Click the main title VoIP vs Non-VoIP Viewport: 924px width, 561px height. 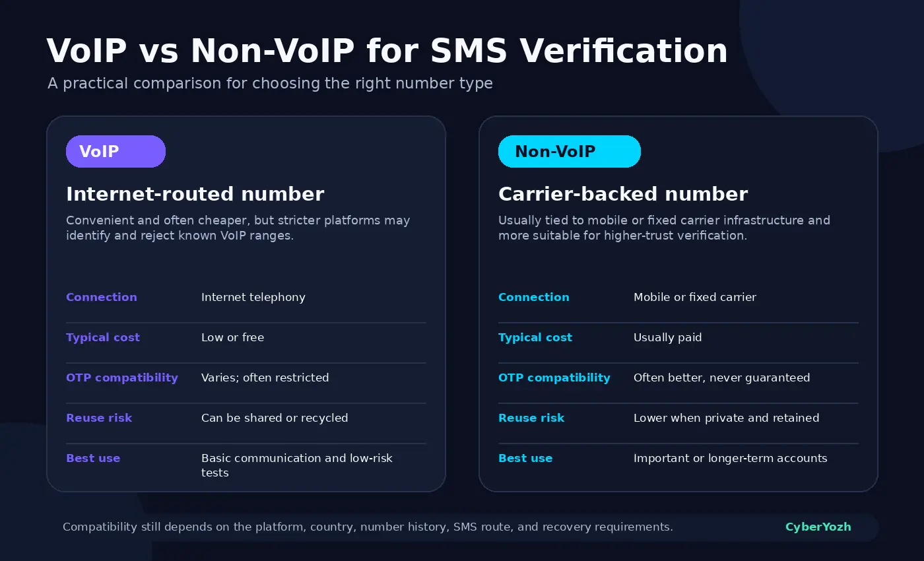click(x=387, y=51)
